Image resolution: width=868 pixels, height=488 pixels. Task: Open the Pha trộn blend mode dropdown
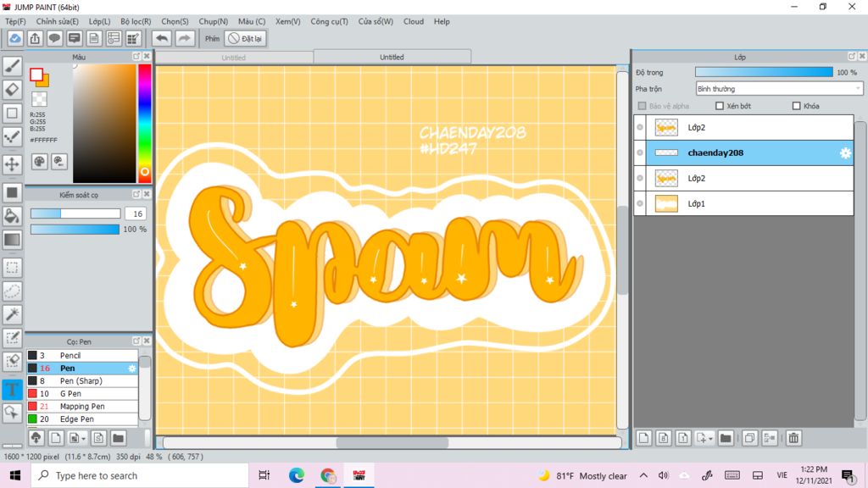coord(780,88)
